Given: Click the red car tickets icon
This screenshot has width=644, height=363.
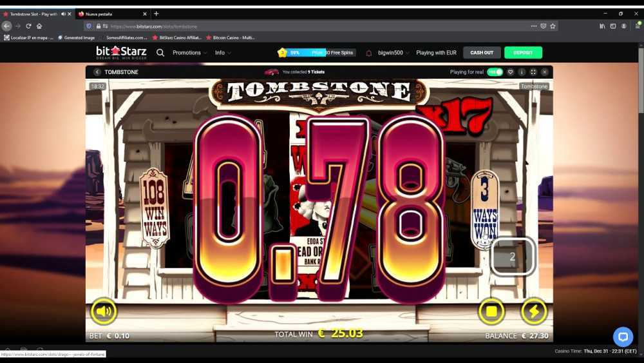Looking at the screenshot, I should tap(272, 72).
